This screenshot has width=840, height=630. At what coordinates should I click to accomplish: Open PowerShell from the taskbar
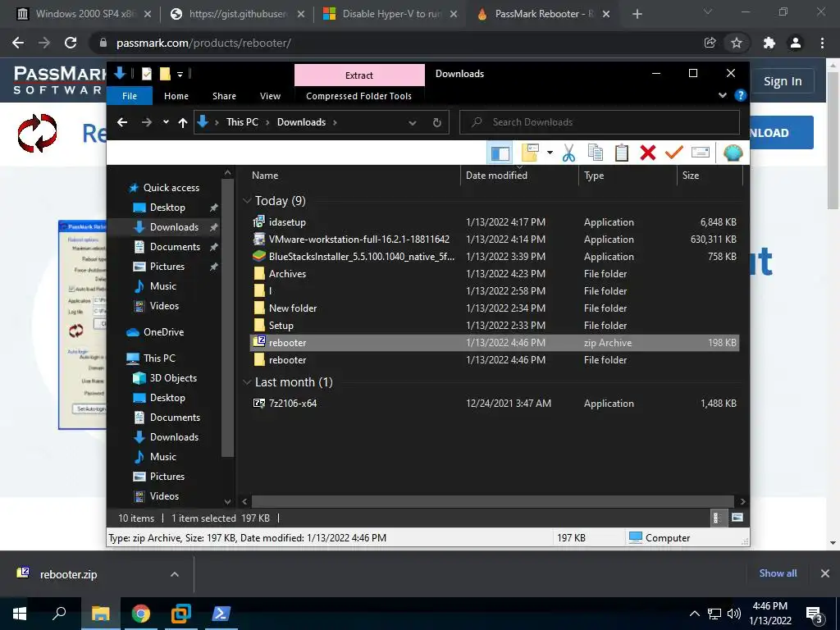(x=221, y=614)
